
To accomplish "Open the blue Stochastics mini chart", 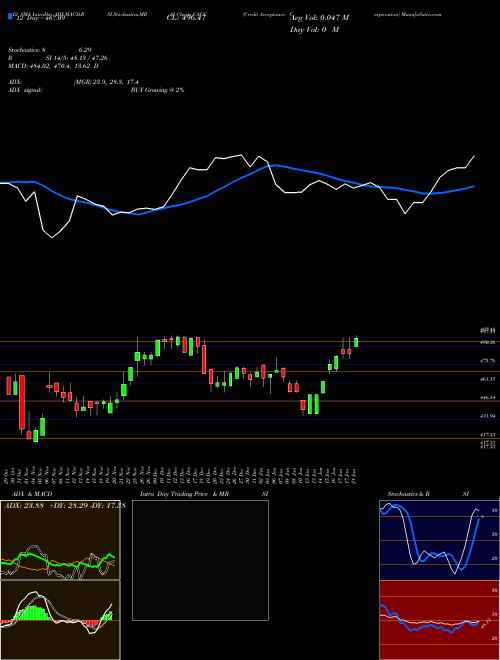I will (439, 540).
